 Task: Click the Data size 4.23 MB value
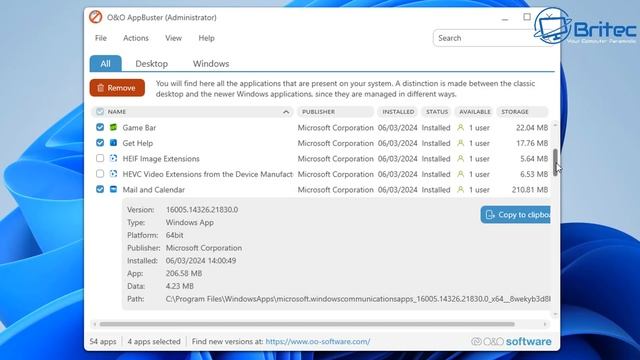pyautogui.click(x=180, y=286)
